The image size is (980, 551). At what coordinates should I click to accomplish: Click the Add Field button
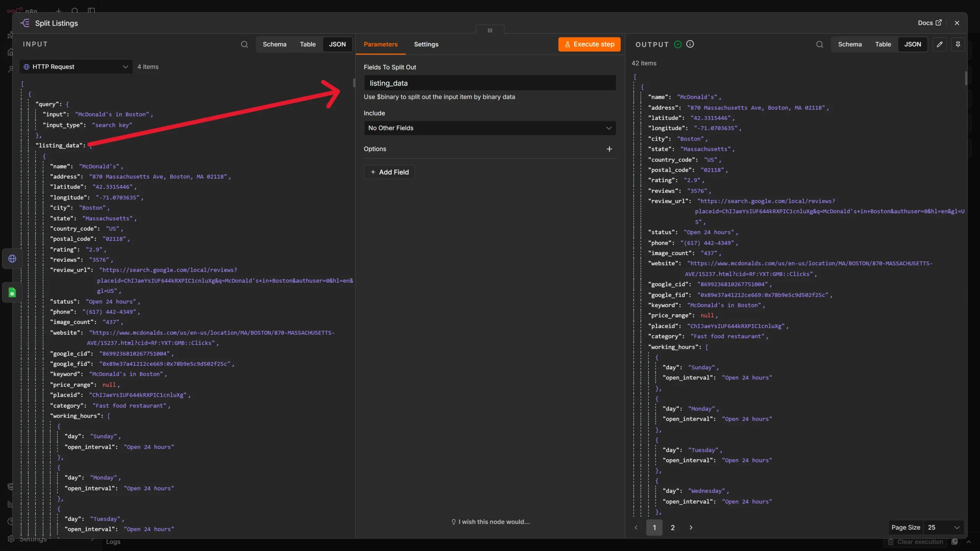pyautogui.click(x=389, y=172)
